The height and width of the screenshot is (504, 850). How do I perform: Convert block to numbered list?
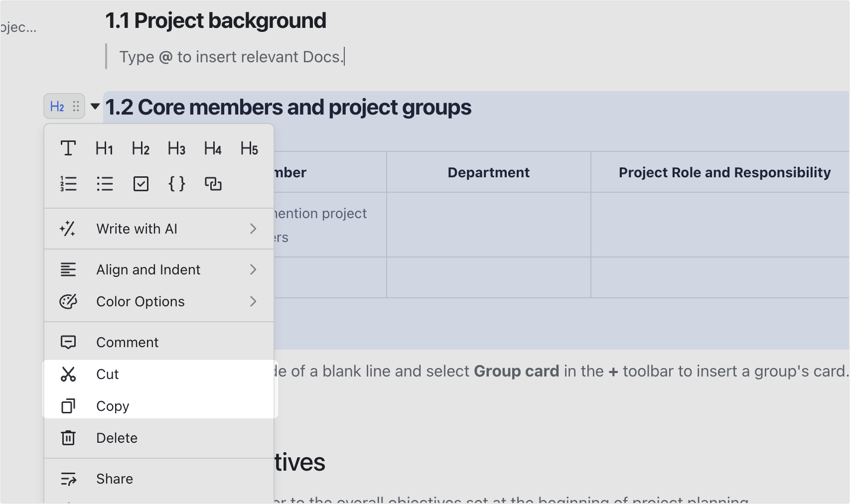coord(68,184)
